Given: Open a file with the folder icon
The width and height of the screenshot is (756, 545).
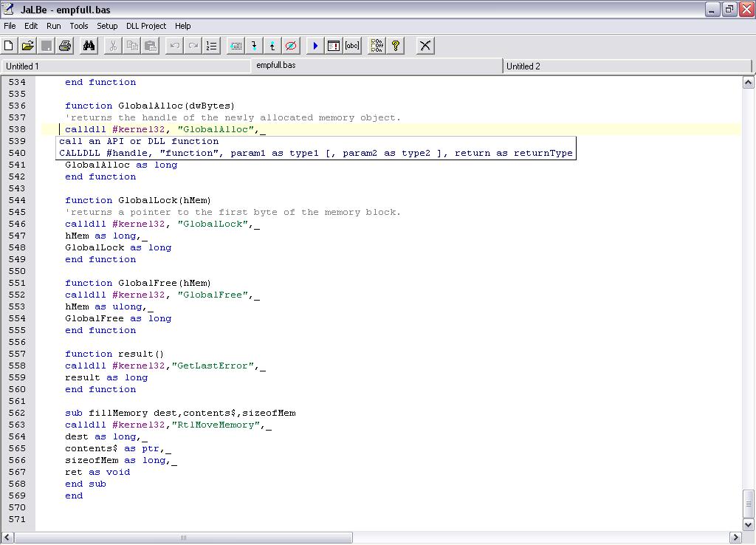Looking at the screenshot, I should (28, 46).
